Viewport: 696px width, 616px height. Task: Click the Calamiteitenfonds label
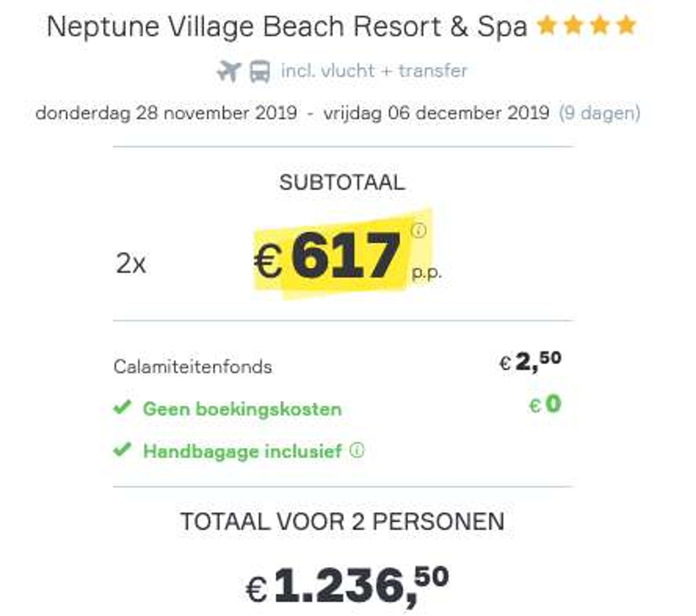pyautogui.click(x=193, y=367)
